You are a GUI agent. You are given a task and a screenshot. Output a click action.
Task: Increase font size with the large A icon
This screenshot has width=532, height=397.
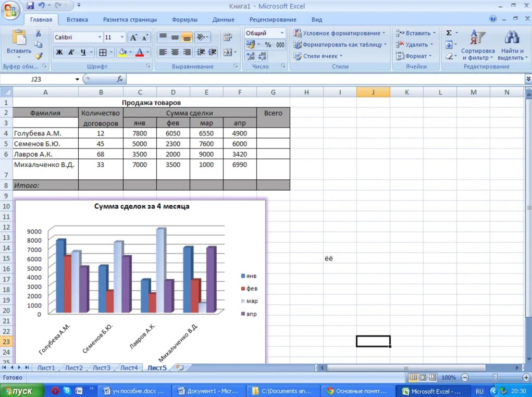click(x=133, y=38)
